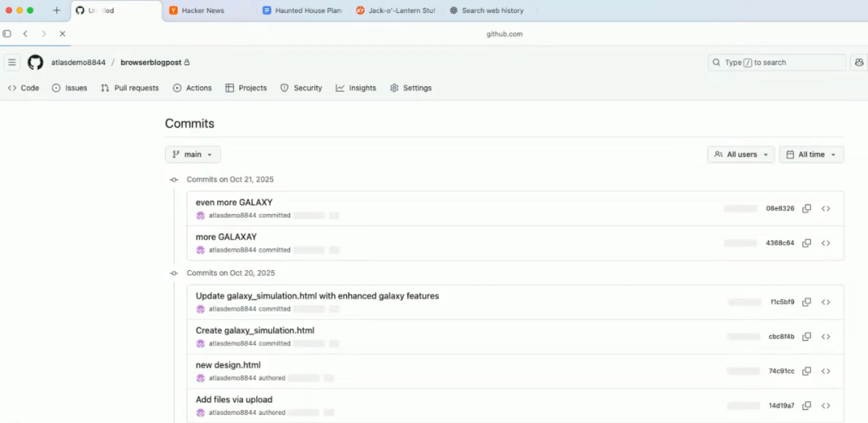Toggle the browser sidebar panel
Image resolution: width=868 pixels, height=423 pixels.
coord(7,34)
